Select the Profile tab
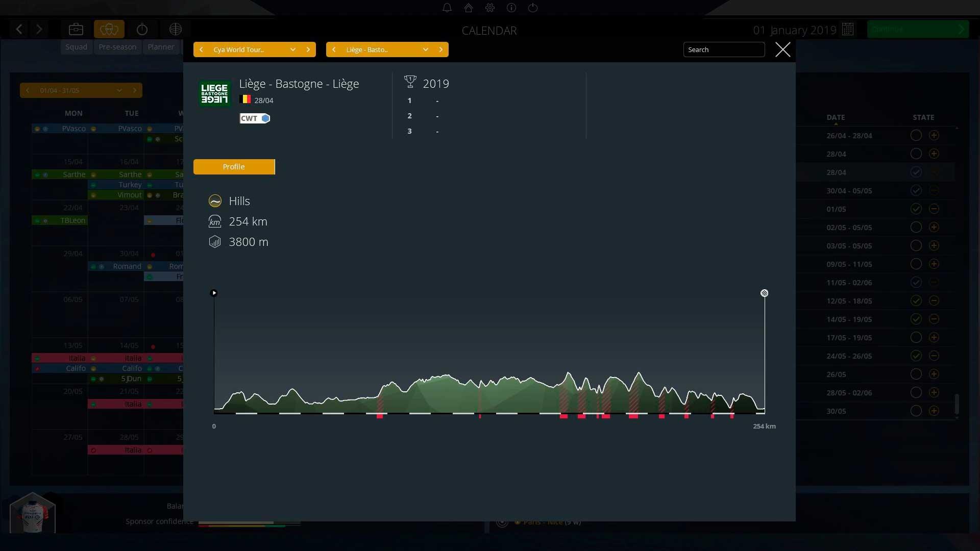The width and height of the screenshot is (980, 551). [234, 167]
